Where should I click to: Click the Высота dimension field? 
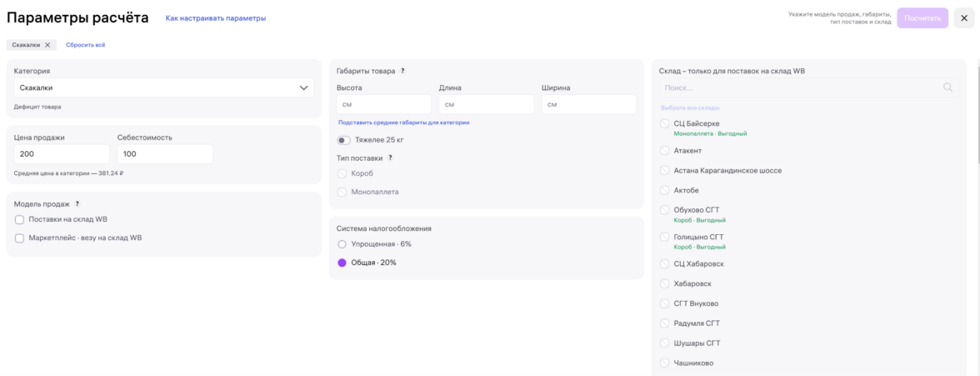click(383, 104)
